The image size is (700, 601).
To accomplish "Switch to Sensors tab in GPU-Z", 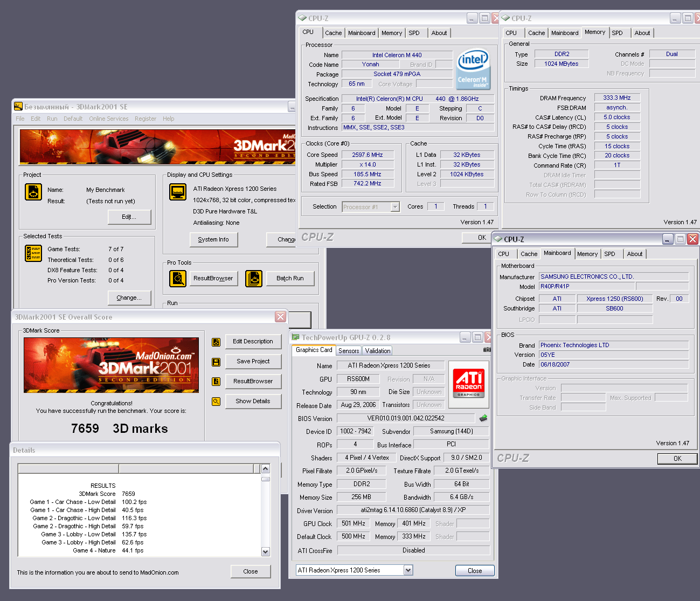I will click(349, 351).
